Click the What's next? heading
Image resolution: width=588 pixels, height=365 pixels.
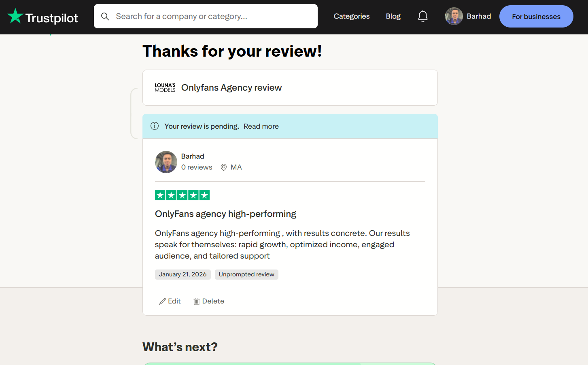click(x=180, y=347)
